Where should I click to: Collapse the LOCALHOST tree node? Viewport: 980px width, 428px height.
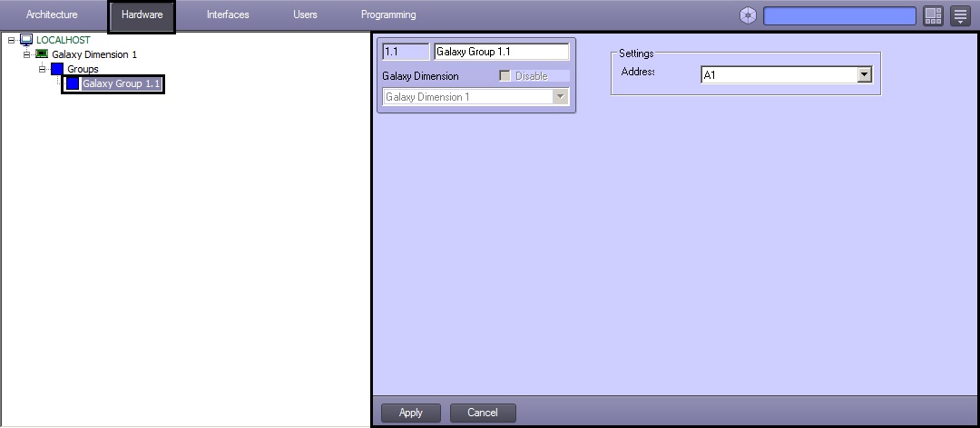(x=11, y=40)
